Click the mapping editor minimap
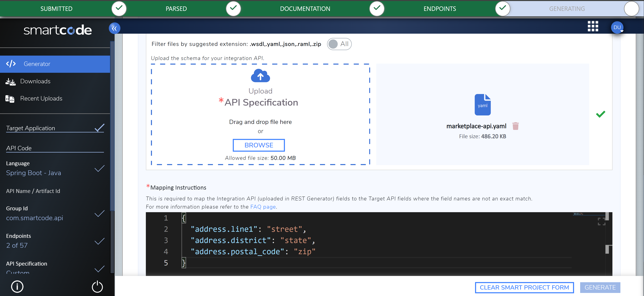 pos(589,214)
